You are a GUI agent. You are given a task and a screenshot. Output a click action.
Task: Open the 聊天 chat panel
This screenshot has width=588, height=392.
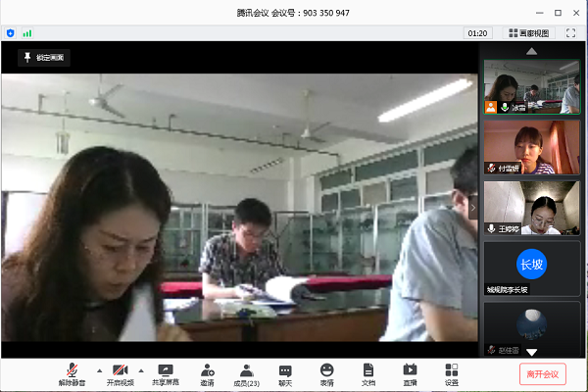(285, 373)
